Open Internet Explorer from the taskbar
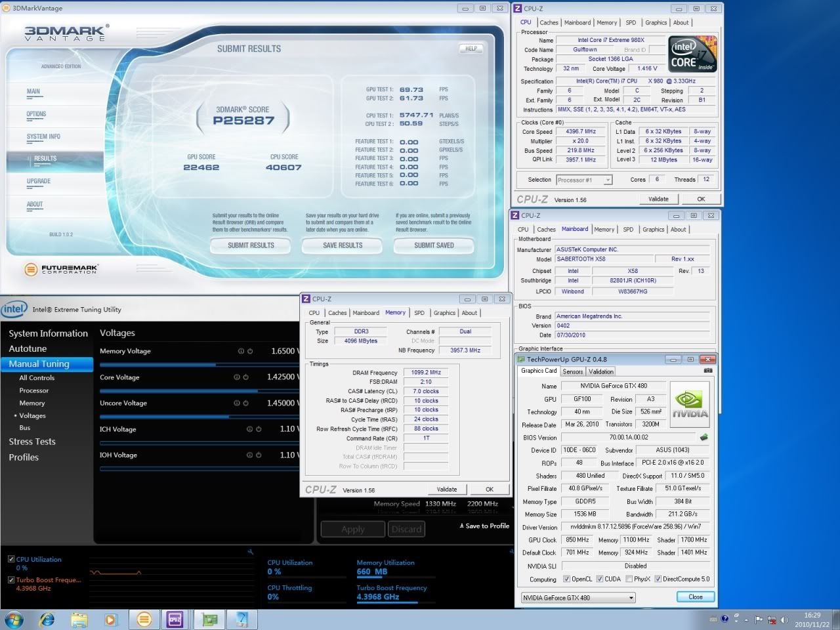This screenshot has width=840, height=630. 47,619
